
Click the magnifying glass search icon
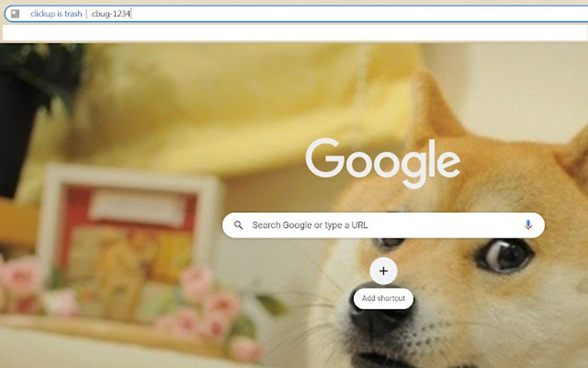click(x=238, y=225)
